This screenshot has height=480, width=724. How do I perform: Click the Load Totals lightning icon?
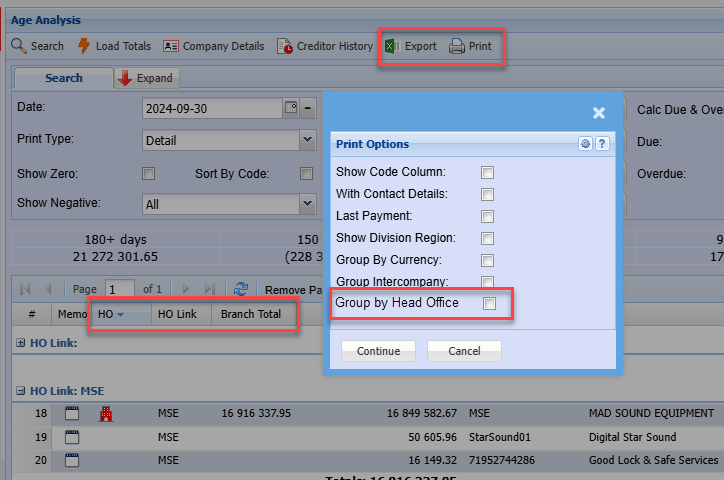tap(84, 46)
